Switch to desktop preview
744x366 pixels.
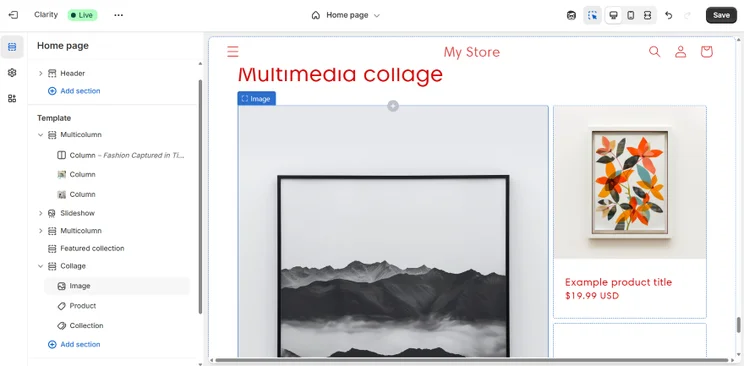614,15
